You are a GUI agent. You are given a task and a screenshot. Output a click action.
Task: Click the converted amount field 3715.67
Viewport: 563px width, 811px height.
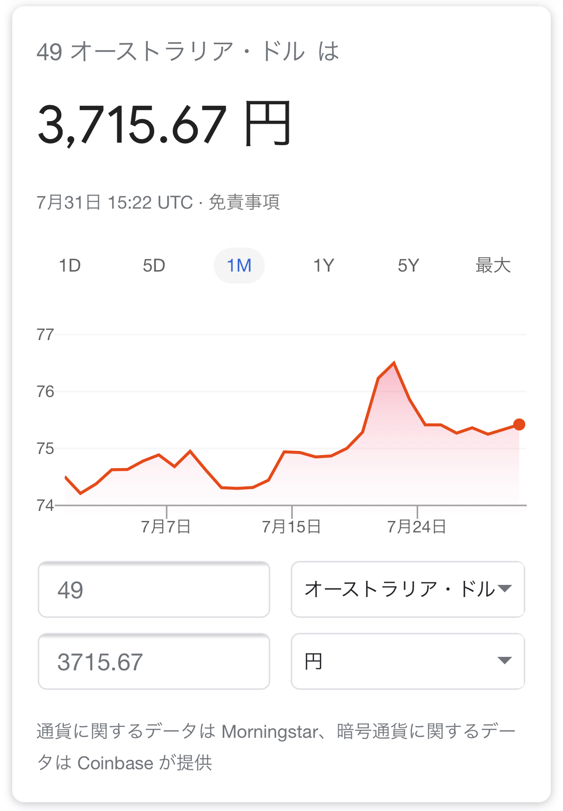154,661
